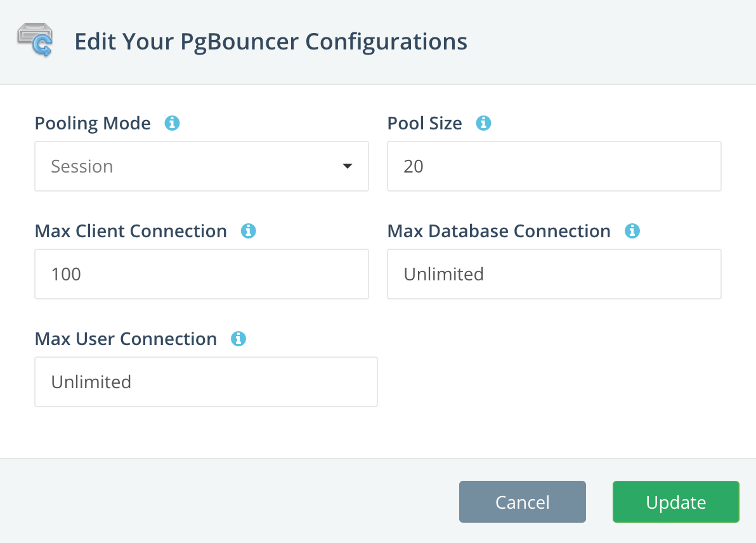
Task: Click the Update button
Action: click(x=675, y=502)
